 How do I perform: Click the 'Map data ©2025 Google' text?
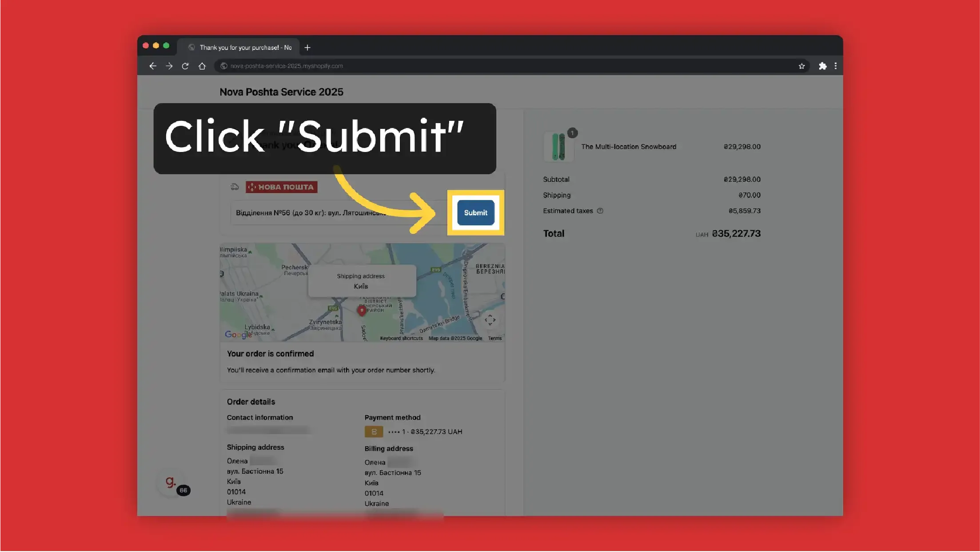(x=455, y=338)
